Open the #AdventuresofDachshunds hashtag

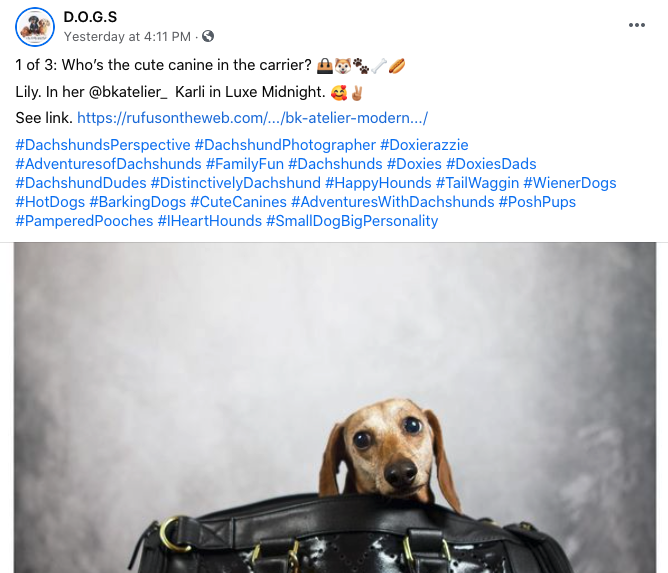pos(108,164)
